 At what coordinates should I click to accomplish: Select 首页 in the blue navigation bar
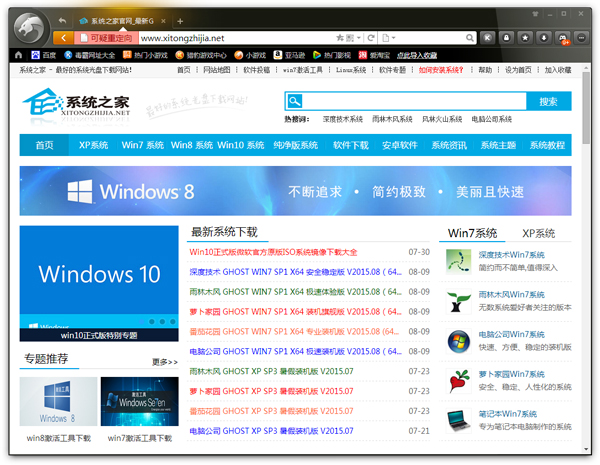pyautogui.click(x=44, y=145)
